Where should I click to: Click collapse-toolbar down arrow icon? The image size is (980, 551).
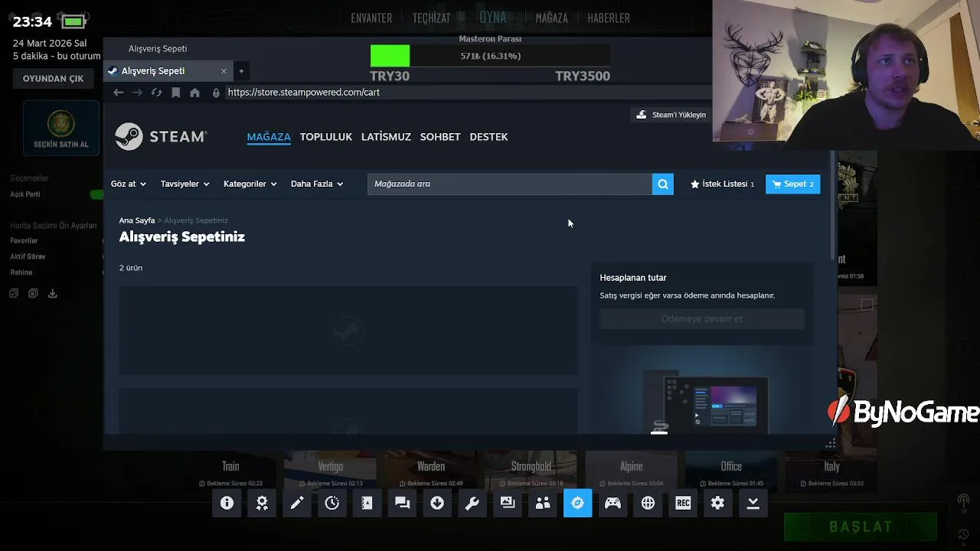(x=753, y=503)
